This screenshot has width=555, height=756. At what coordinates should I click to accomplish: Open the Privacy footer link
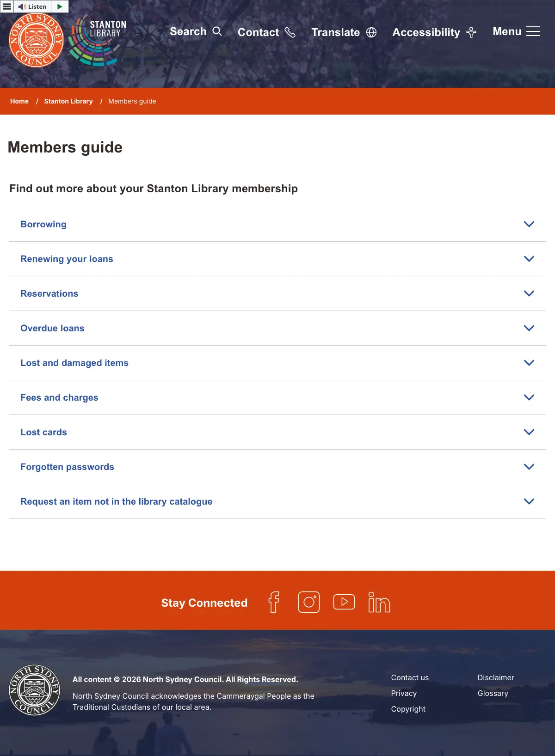[x=404, y=693]
